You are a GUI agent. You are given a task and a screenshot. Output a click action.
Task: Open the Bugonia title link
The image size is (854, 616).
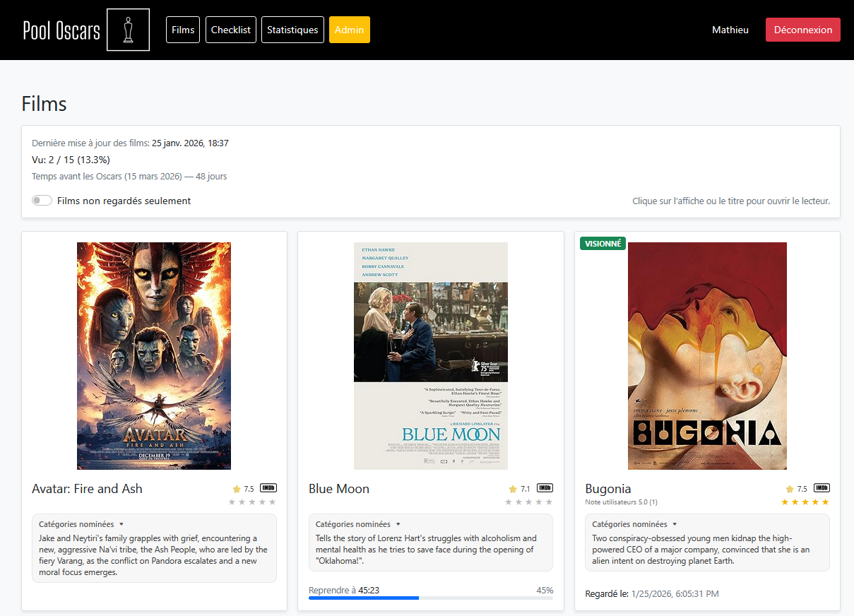[x=608, y=489]
